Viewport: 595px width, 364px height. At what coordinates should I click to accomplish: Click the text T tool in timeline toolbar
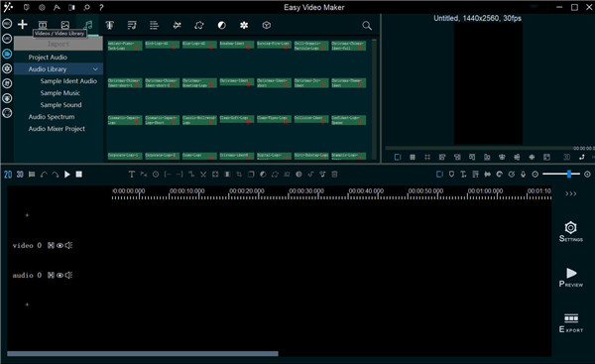pos(131,175)
